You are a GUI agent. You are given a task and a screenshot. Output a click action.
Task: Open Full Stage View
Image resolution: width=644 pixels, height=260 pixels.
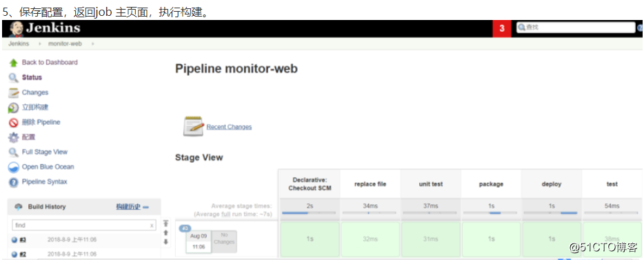coord(45,152)
